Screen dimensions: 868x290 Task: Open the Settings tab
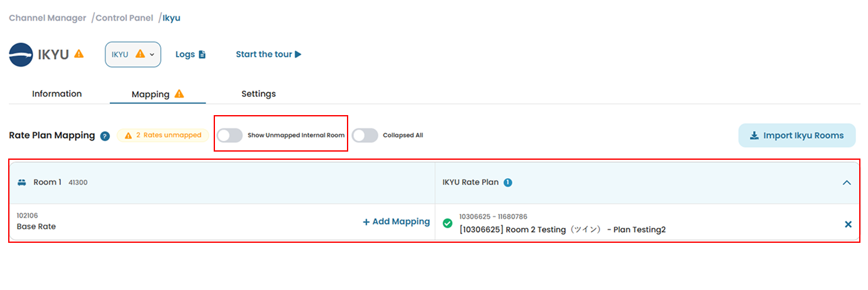click(x=258, y=94)
